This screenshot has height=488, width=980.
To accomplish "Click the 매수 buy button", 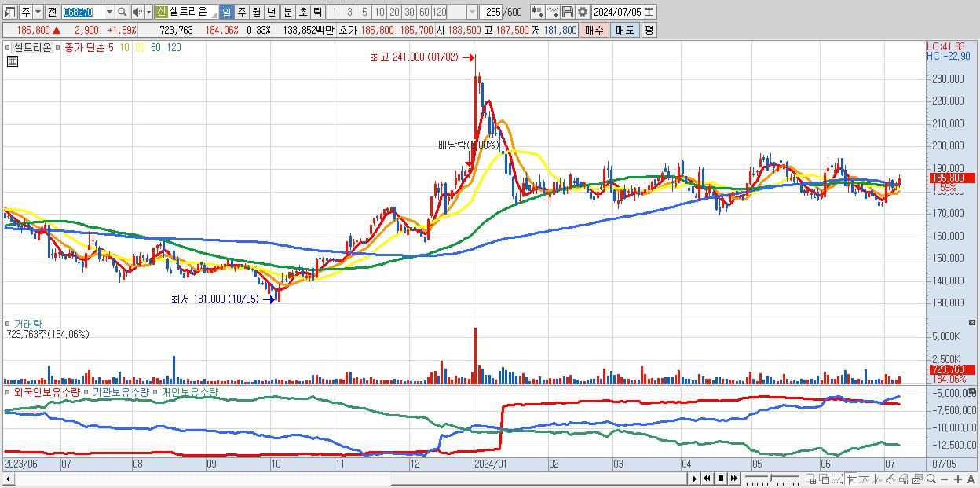I will pyautogui.click(x=594, y=30).
